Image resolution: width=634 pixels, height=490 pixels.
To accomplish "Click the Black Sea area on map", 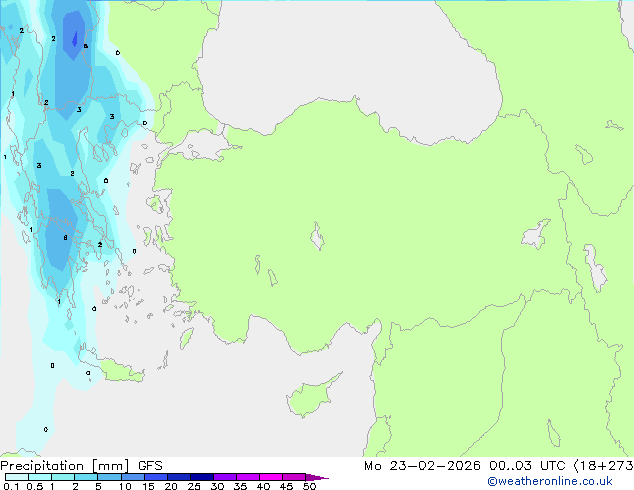I will coord(348,61).
